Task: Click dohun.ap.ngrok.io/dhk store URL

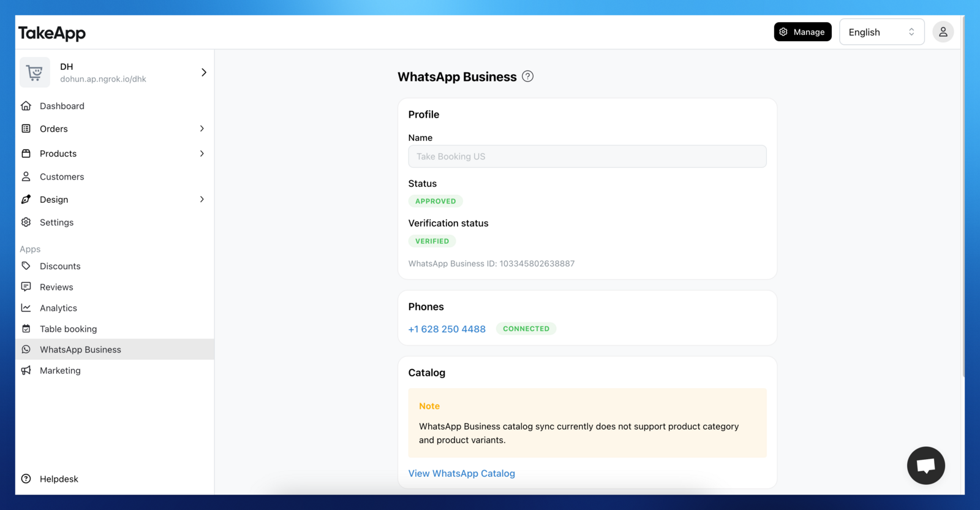Action: click(x=103, y=79)
